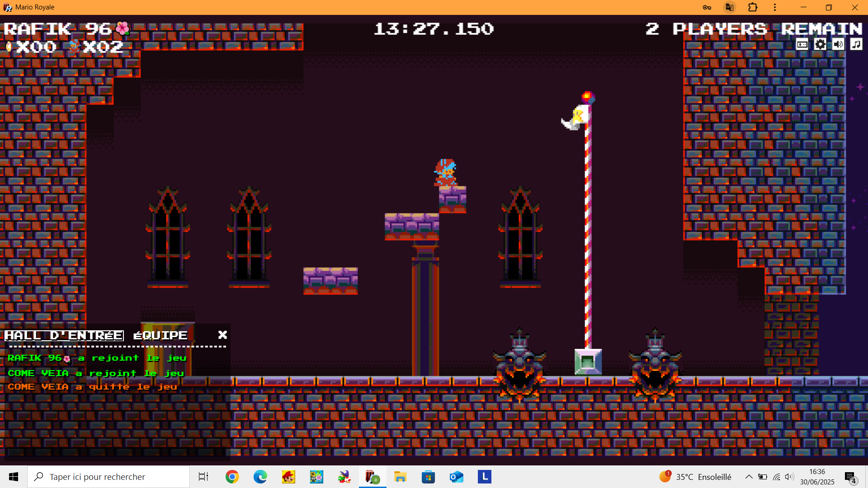Open the Wi-Fi network icon in tray

click(x=776, y=477)
